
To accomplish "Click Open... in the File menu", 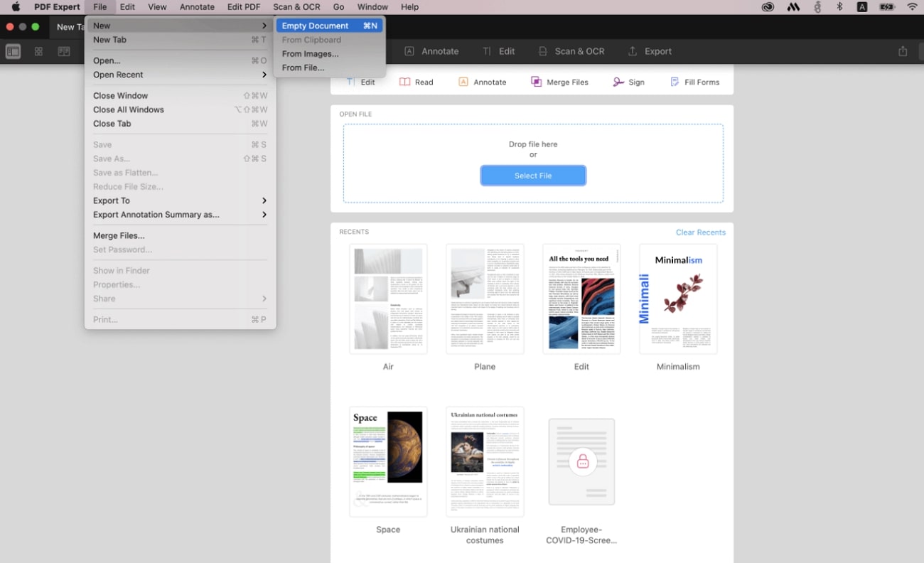I will click(x=180, y=61).
